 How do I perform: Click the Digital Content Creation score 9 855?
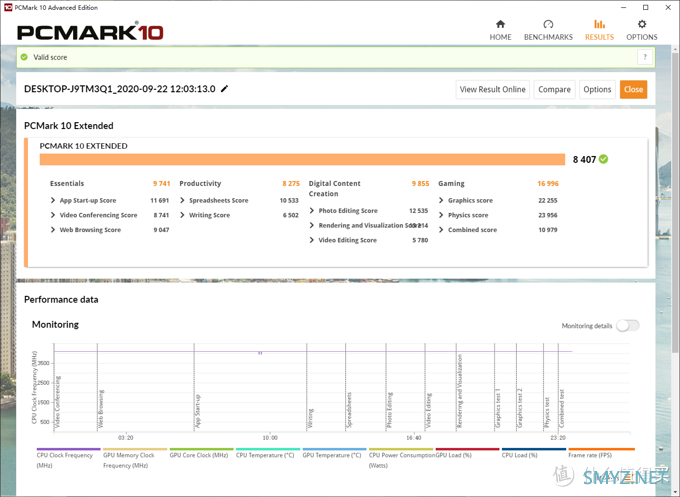(x=420, y=183)
